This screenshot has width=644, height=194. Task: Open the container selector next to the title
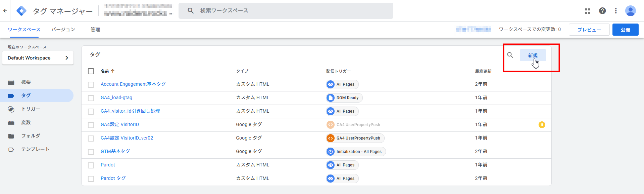click(138, 10)
